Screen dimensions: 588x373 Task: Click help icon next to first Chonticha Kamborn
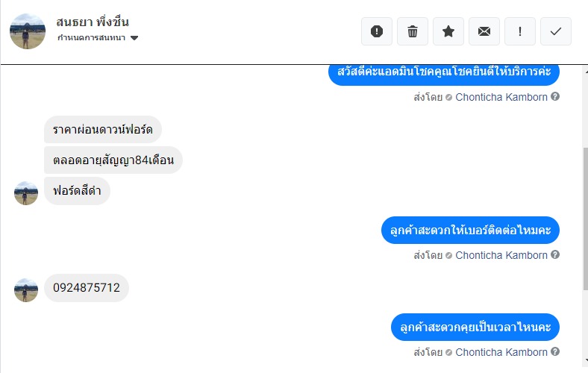click(555, 96)
